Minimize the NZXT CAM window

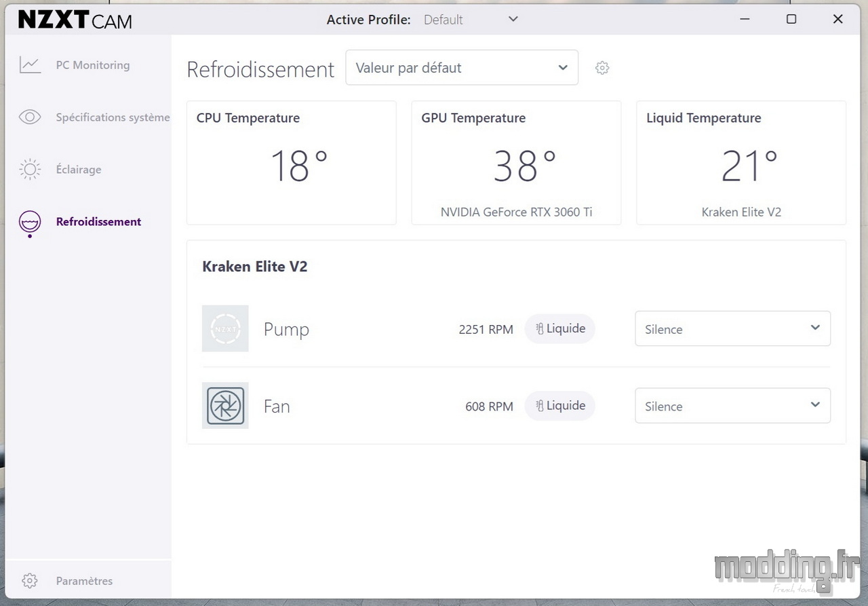745,19
